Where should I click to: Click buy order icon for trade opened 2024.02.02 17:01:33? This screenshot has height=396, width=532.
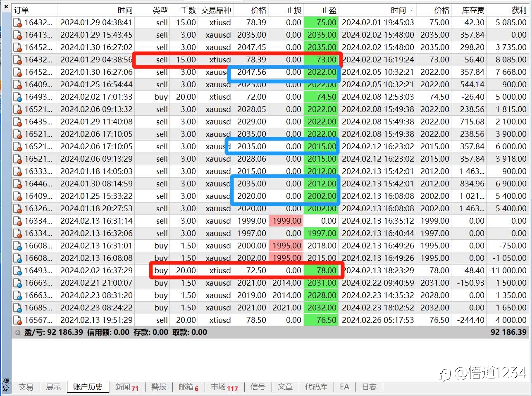pyautogui.click(x=17, y=97)
